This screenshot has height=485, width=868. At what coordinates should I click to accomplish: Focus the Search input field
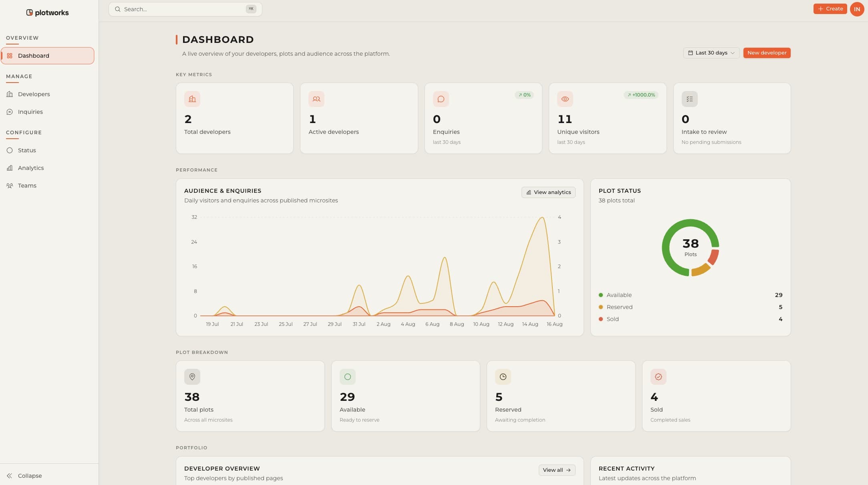point(185,9)
